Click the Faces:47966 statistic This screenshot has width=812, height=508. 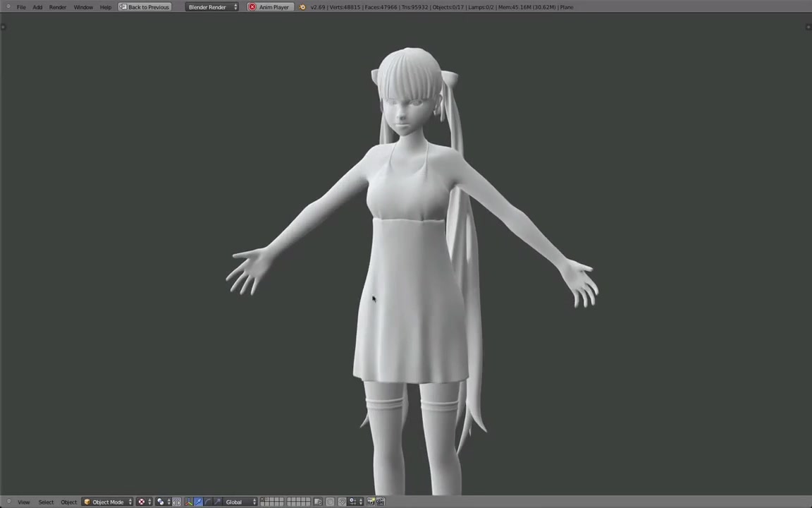pos(380,7)
